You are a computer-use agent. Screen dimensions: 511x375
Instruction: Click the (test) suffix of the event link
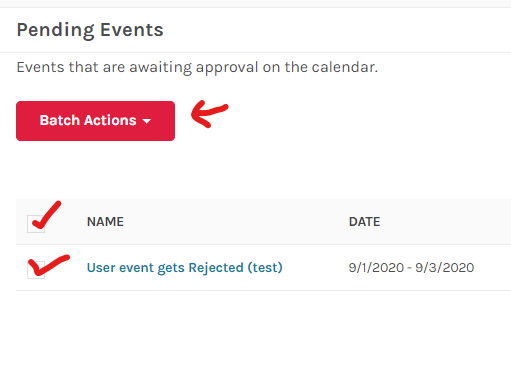point(265,268)
